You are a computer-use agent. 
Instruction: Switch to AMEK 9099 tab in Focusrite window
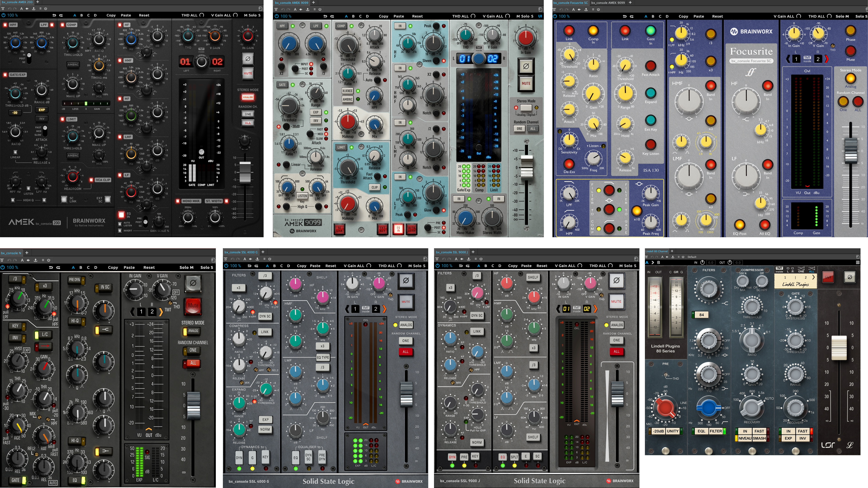608,2
